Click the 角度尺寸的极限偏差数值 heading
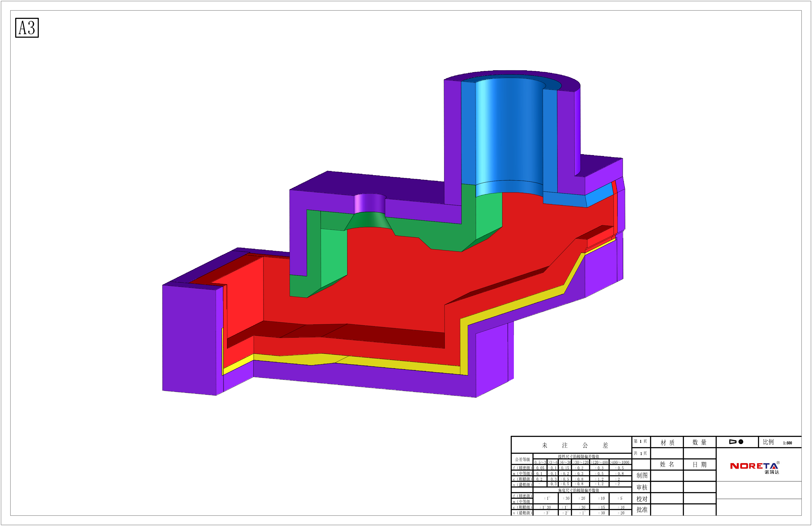The height and width of the screenshot is (526, 812). pos(578,490)
